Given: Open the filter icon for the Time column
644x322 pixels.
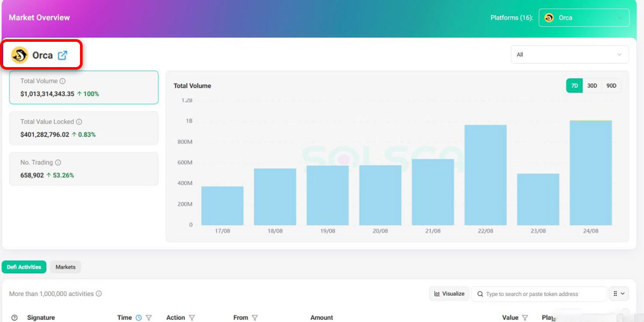Looking at the screenshot, I should pos(149,318).
